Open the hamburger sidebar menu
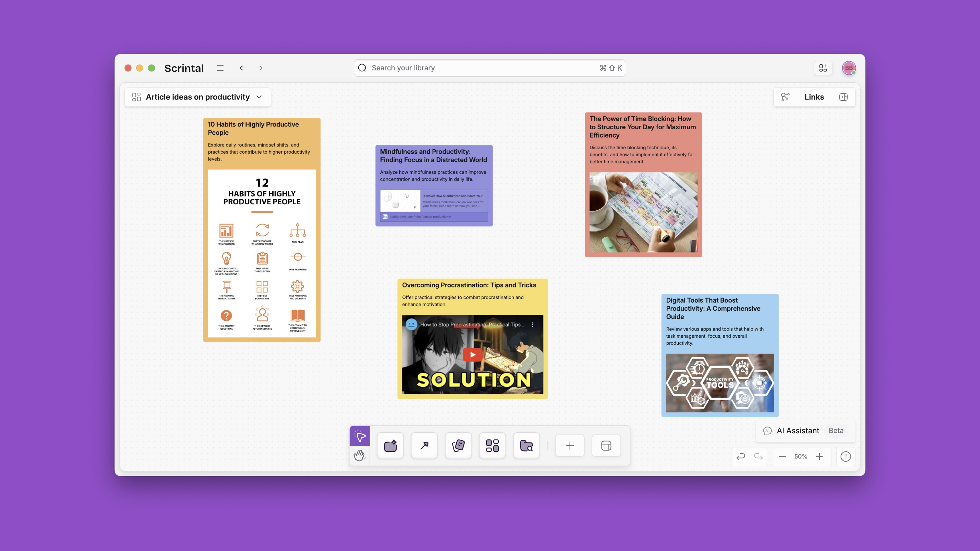Viewport: 980px width, 551px height. point(220,68)
